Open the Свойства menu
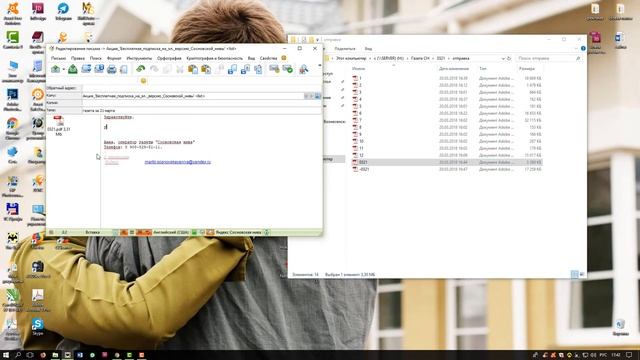Image resolution: width=640 pixels, height=360 pixels. [x=268, y=58]
